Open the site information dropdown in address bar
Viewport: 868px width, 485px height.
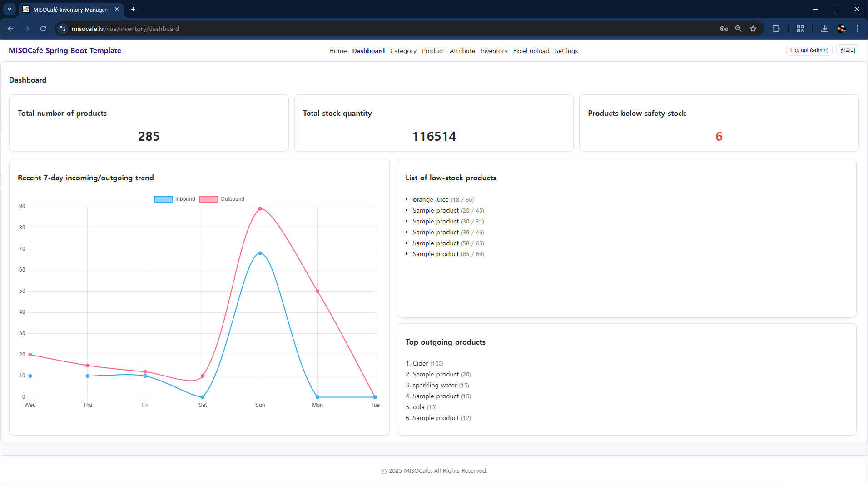(x=62, y=28)
